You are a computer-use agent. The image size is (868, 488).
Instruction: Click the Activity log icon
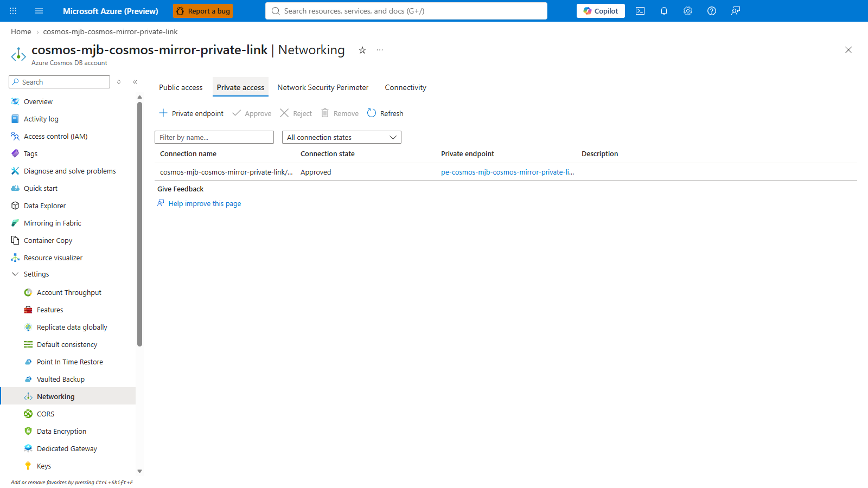(15, 119)
